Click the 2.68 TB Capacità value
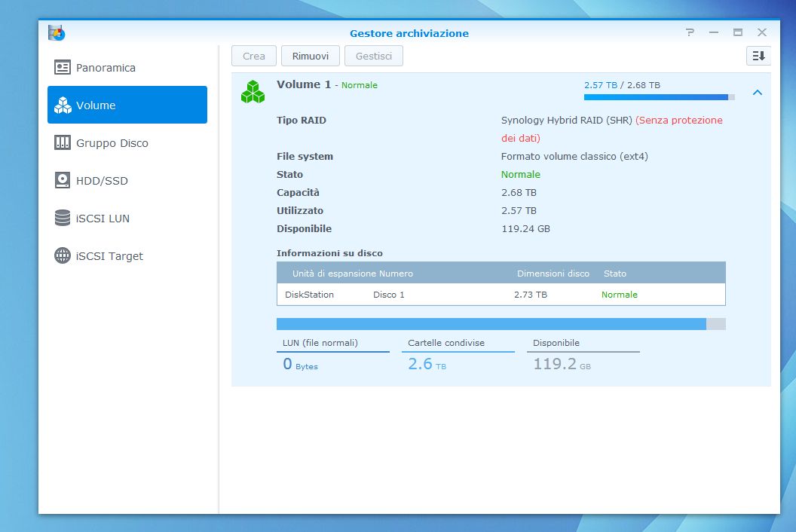Screen dimensions: 796x532 click(519, 192)
